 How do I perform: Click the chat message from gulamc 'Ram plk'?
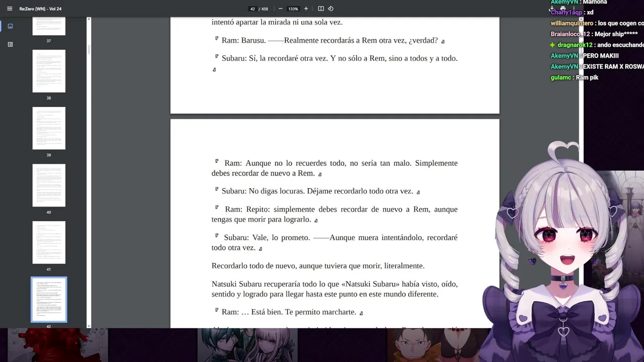575,77
